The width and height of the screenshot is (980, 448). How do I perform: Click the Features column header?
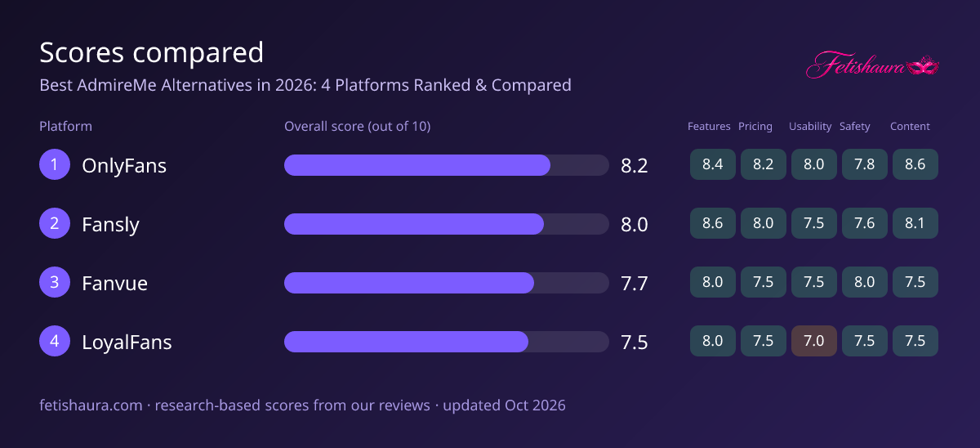point(709,127)
